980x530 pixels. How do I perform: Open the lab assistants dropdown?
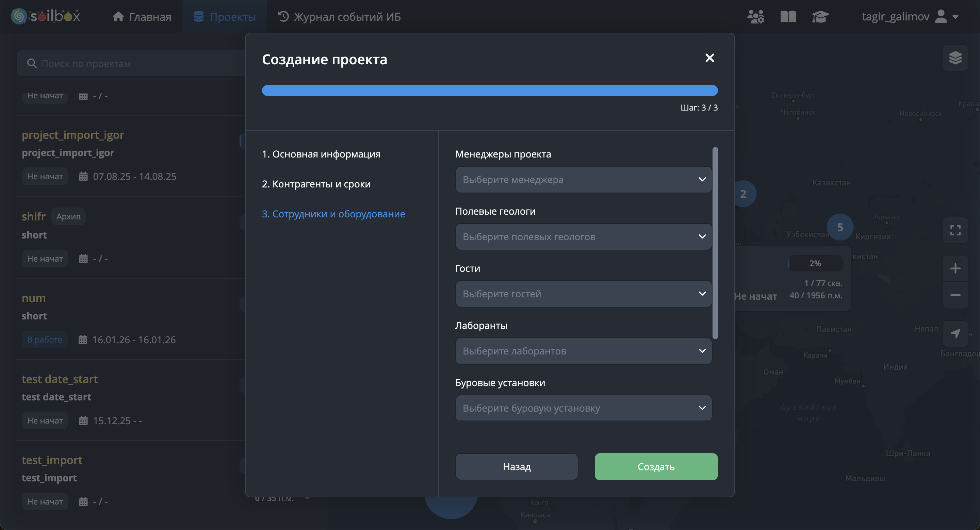point(583,350)
